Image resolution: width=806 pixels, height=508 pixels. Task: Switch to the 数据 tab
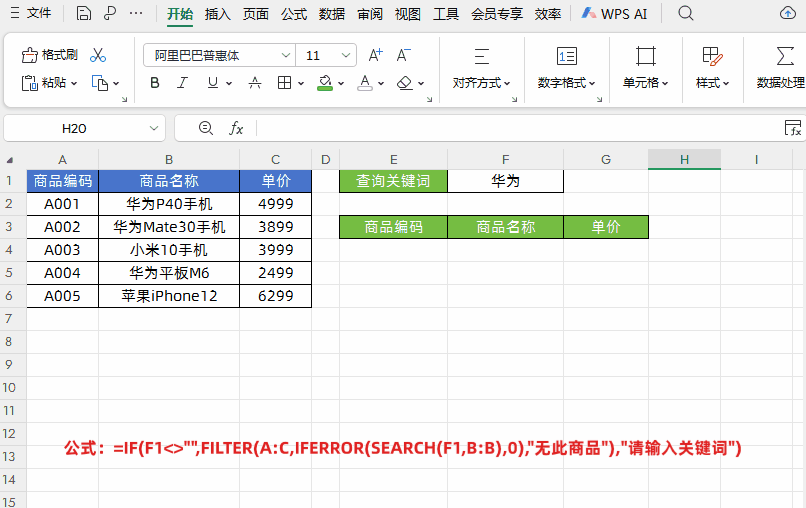[332, 14]
